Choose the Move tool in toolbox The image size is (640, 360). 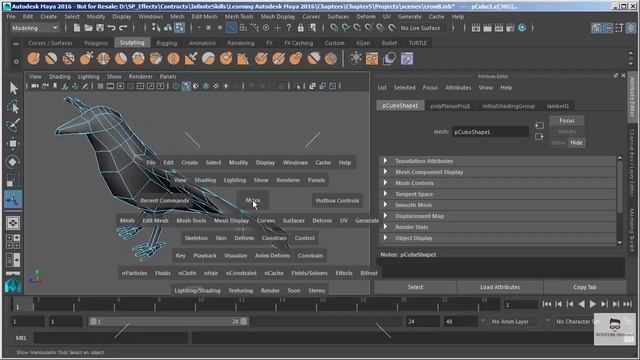point(13,143)
